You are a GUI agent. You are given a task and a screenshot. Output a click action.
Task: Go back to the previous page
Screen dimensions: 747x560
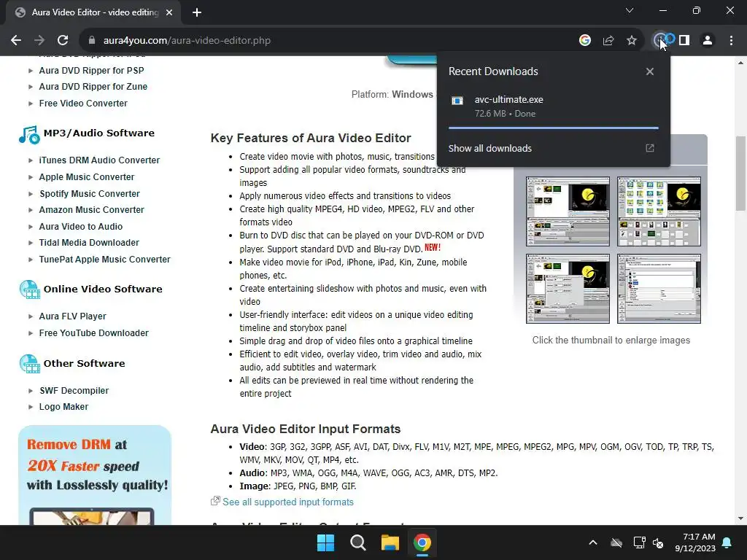[x=16, y=41]
